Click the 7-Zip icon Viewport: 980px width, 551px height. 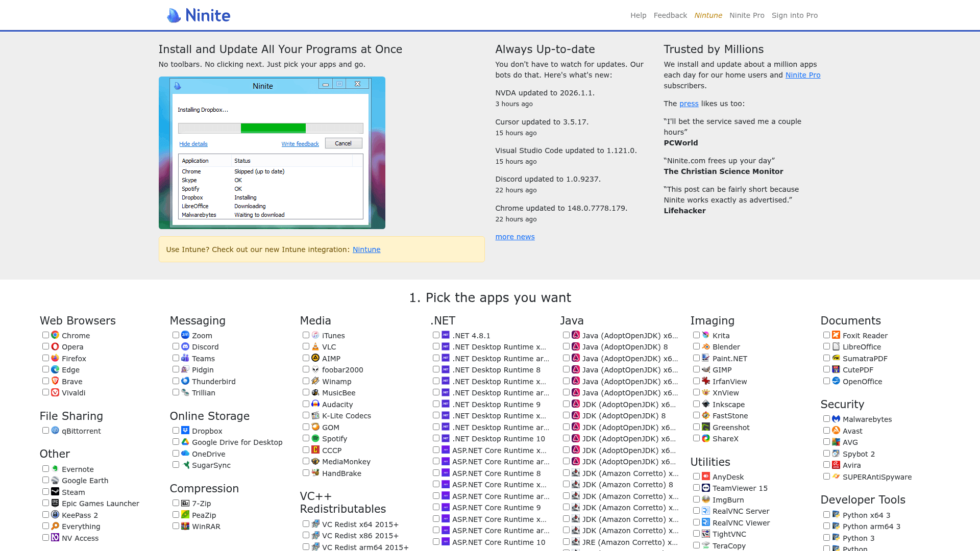coord(185,503)
